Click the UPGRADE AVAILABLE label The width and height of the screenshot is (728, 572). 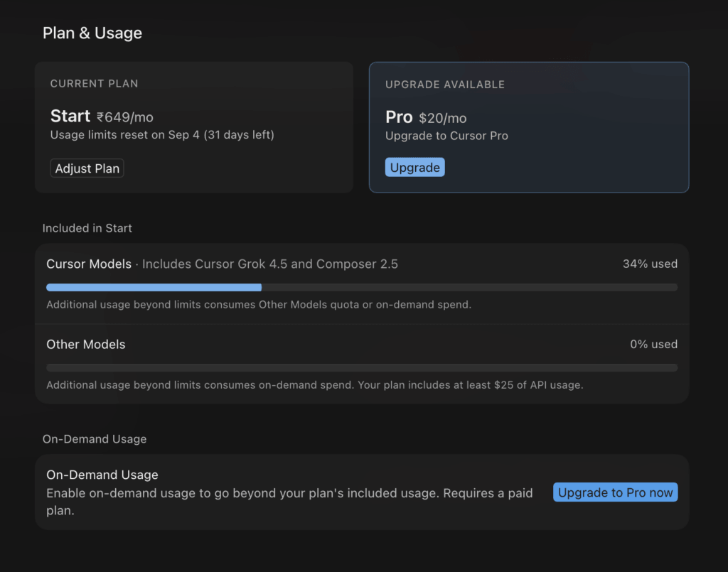(x=445, y=85)
